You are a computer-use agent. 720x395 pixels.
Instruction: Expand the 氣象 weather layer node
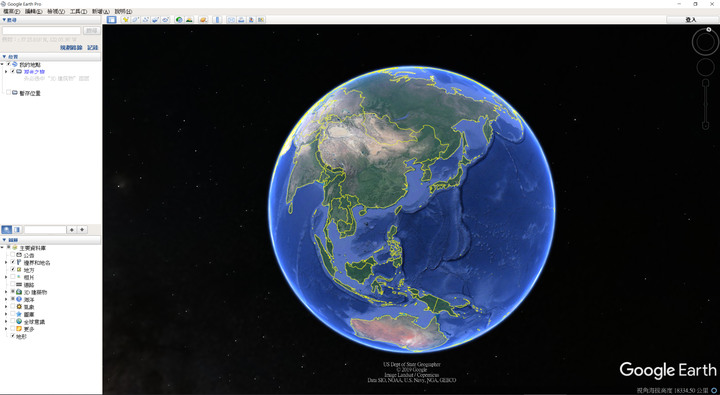6,307
